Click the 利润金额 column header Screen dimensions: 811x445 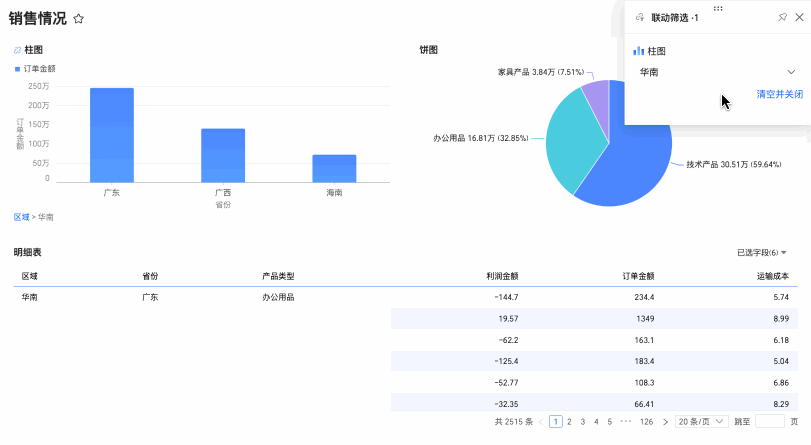click(x=502, y=276)
